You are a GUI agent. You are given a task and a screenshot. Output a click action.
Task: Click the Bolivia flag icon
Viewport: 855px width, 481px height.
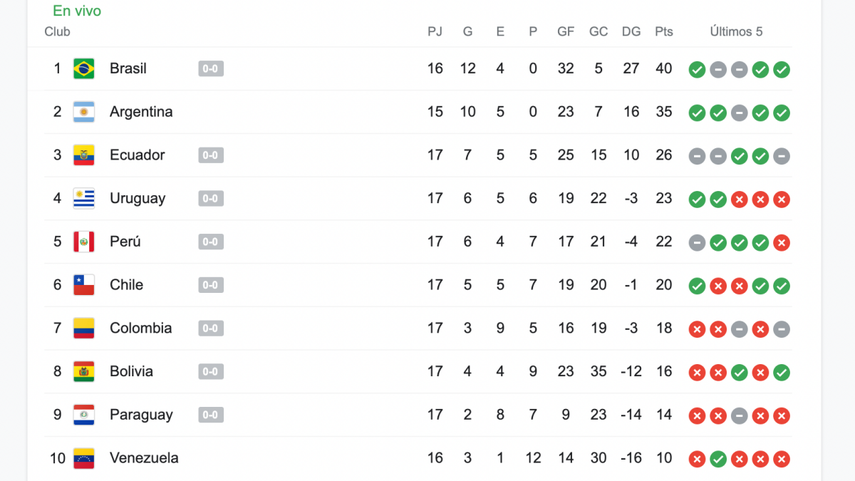(84, 371)
